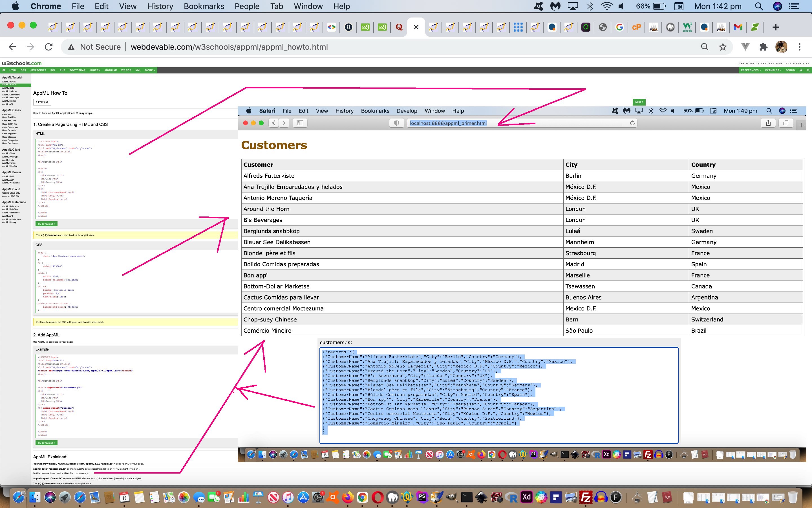Click the w3schools home icon in navbar

point(4,70)
